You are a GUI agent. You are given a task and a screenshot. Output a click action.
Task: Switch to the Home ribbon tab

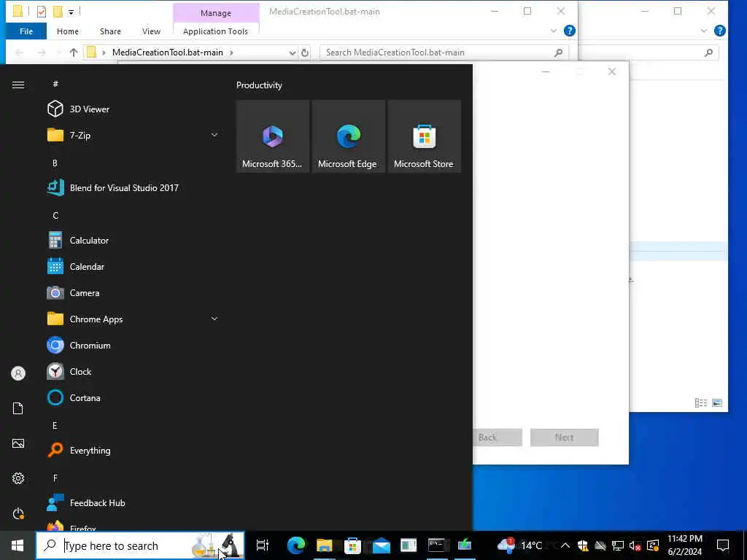[x=68, y=31]
